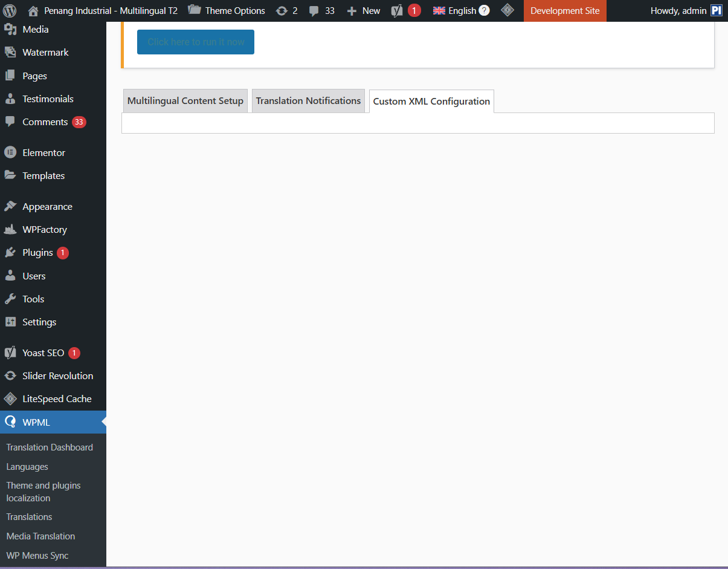Click the Media sidebar icon
The height and width of the screenshot is (569, 728).
point(10,29)
